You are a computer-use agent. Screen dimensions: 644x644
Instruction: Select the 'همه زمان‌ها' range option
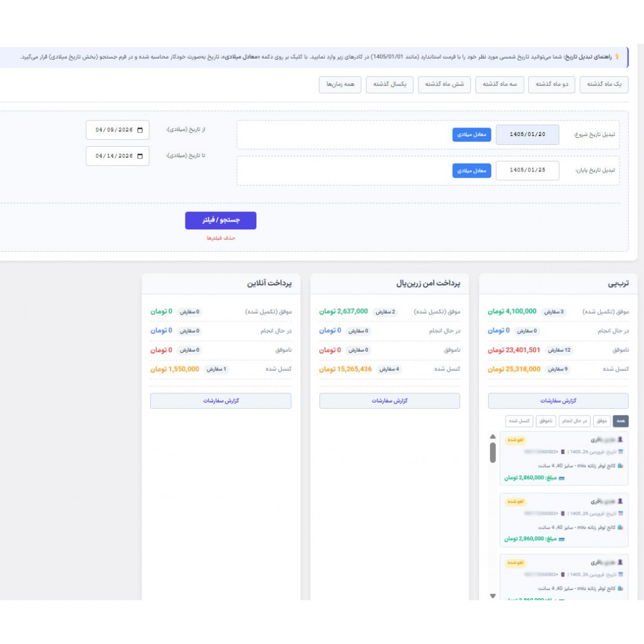(x=340, y=84)
